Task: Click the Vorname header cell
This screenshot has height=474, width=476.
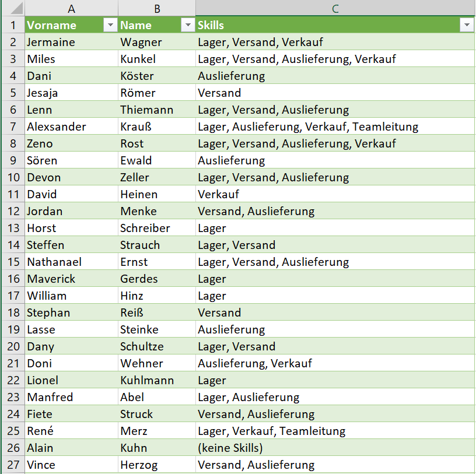Action: (71, 25)
